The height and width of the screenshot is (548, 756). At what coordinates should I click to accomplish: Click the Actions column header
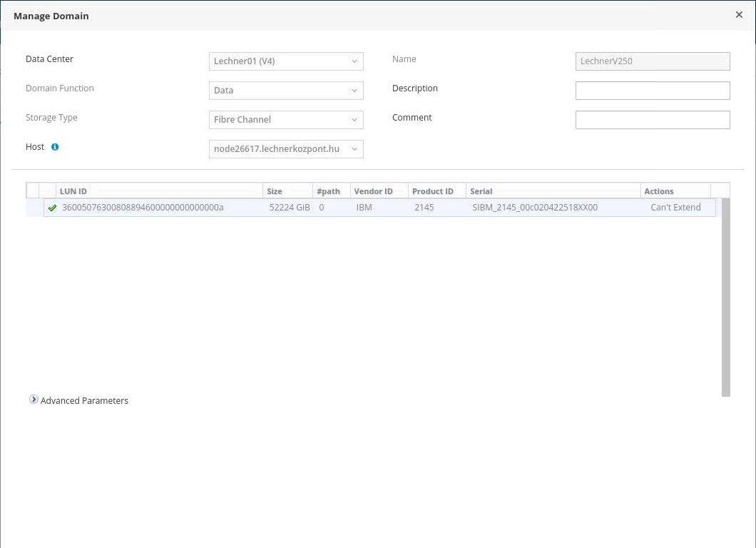(x=675, y=191)
